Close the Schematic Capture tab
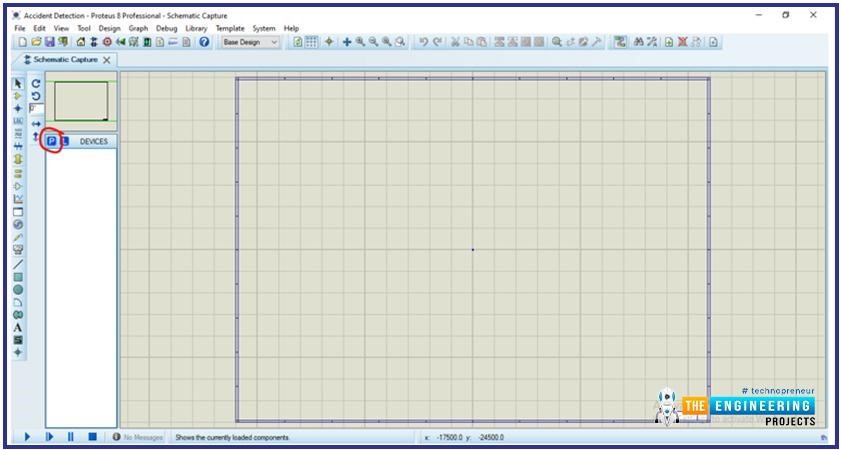The width and height of the screenshot is (842, 450). tap(106, 60)
